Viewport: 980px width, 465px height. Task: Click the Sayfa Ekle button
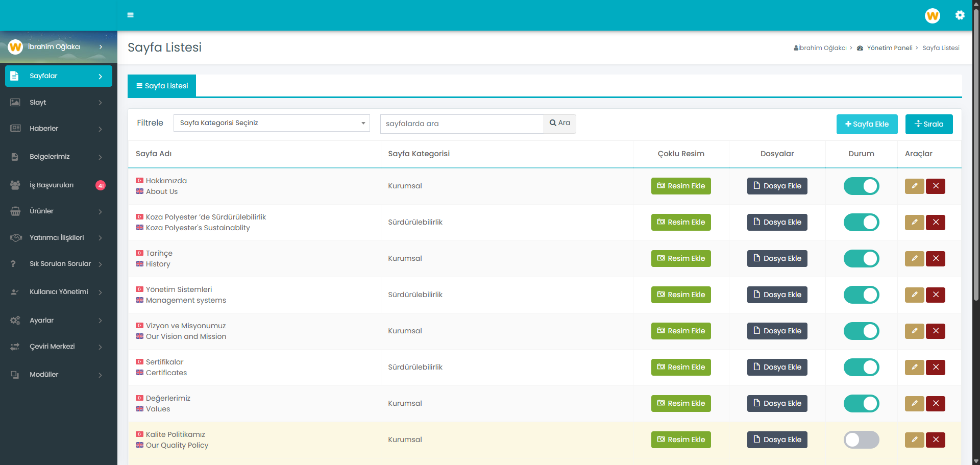pyautogui.click(x=867, y=124)
